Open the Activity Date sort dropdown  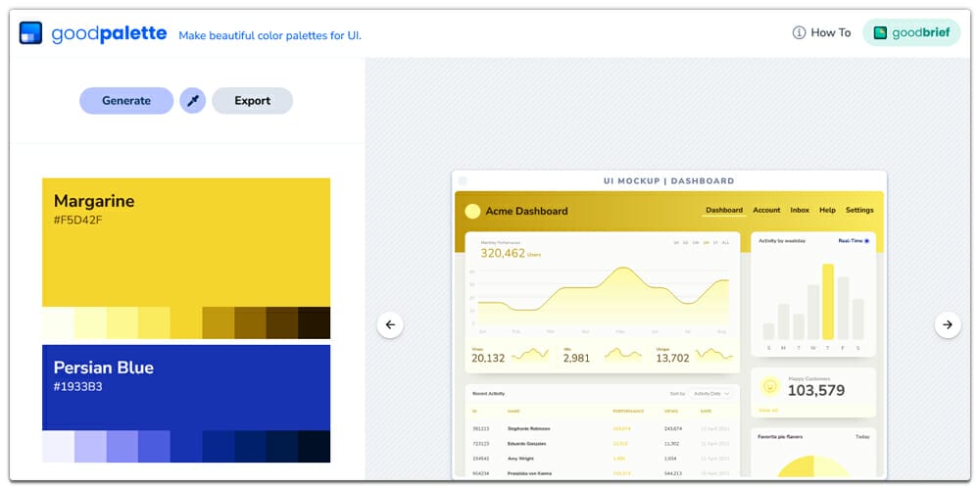pos(711,393)
